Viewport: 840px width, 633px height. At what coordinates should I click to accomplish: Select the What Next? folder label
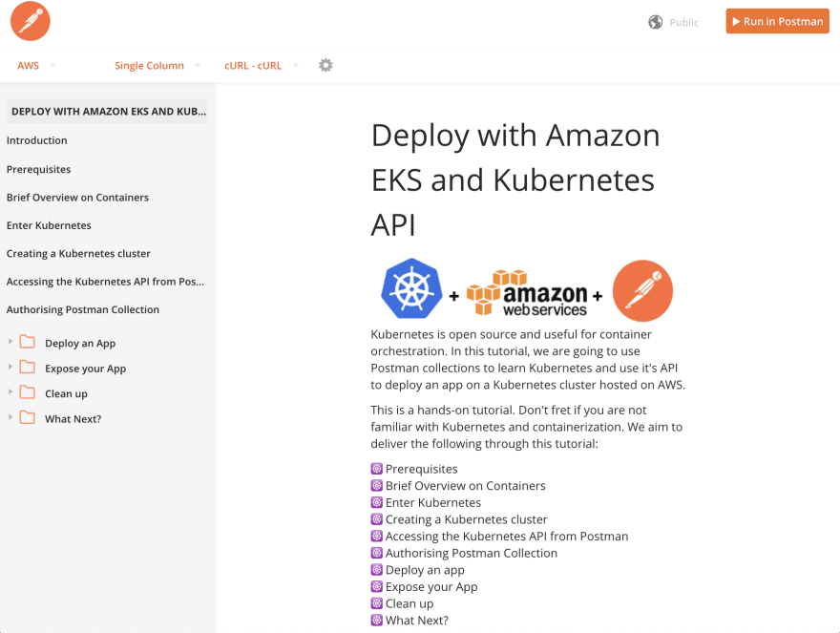73,418
